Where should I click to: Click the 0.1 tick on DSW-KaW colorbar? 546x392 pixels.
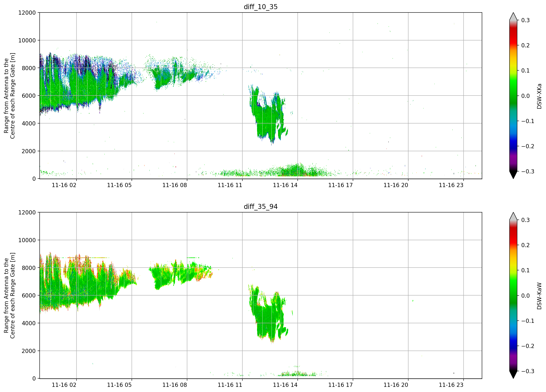(525, 270)
